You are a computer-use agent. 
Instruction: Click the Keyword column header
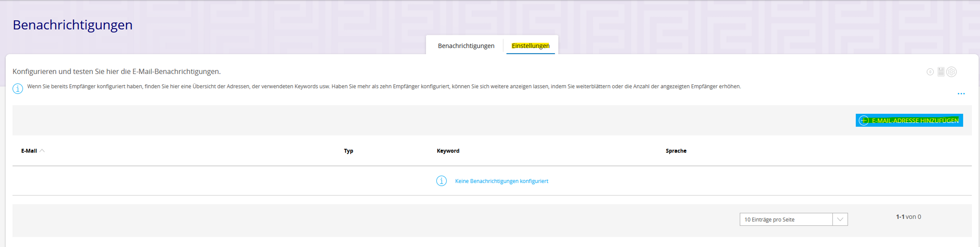point(448,151)
